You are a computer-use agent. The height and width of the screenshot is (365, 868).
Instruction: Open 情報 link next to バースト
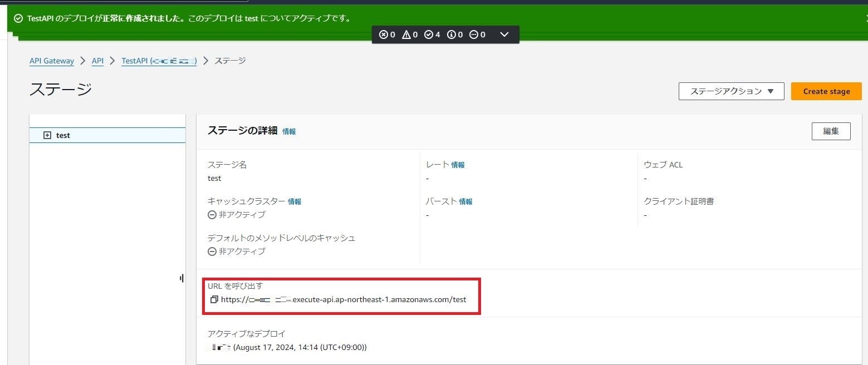pos(465,201)
